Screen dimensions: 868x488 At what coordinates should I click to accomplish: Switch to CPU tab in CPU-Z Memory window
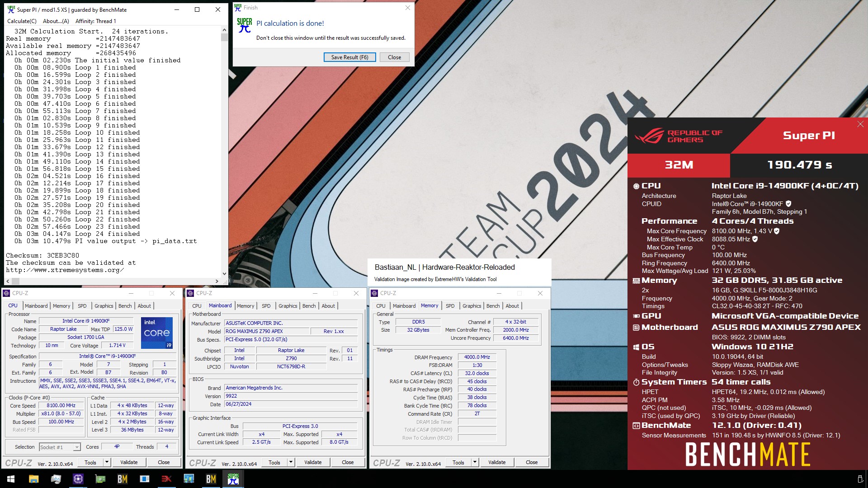[381, 306]
